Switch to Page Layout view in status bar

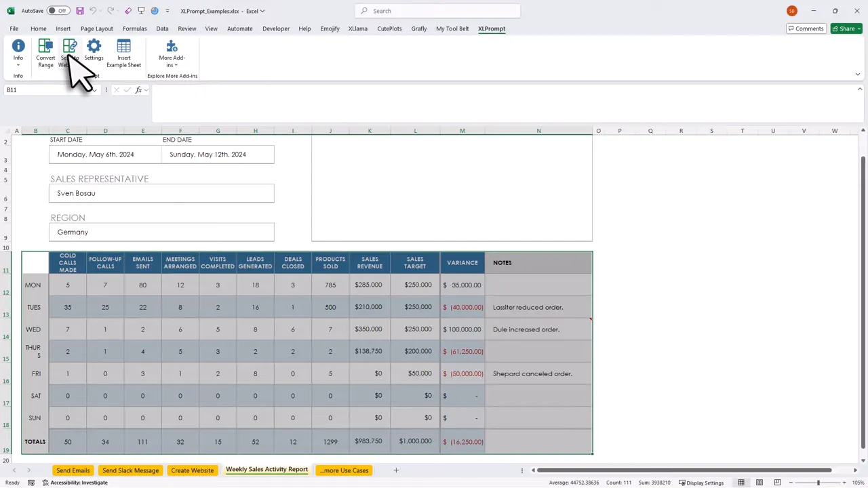759,483
